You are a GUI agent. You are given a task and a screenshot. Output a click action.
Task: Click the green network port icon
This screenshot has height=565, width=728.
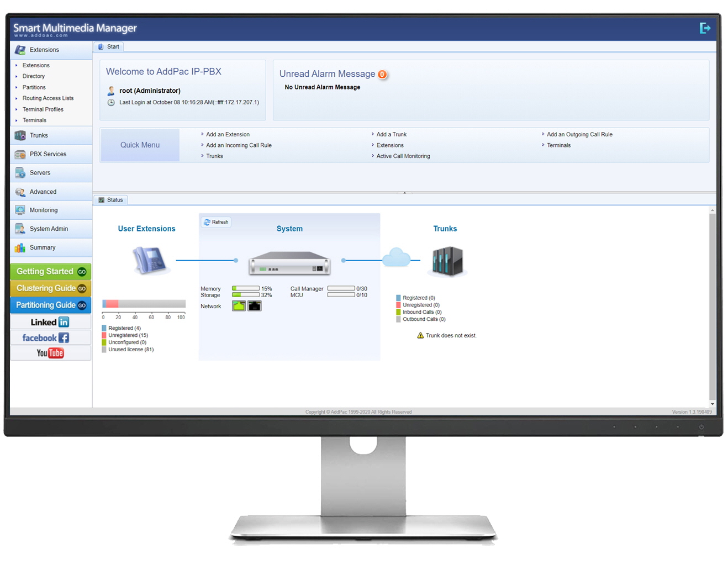(239, 306)
